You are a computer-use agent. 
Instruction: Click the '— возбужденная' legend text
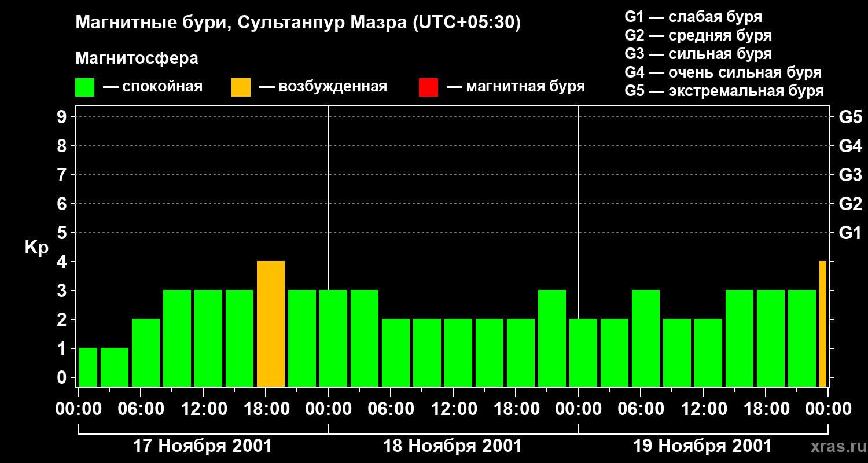click(323, 87)
